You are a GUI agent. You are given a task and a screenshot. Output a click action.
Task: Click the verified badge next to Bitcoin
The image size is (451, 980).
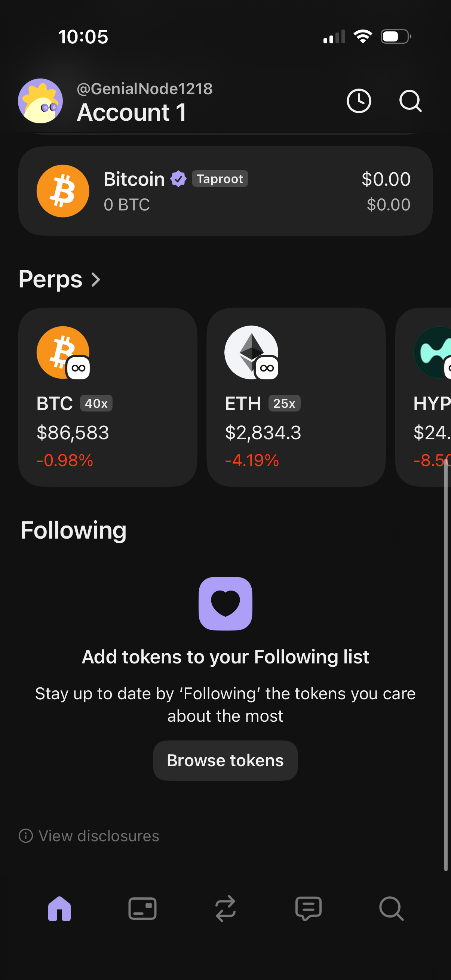178,179
